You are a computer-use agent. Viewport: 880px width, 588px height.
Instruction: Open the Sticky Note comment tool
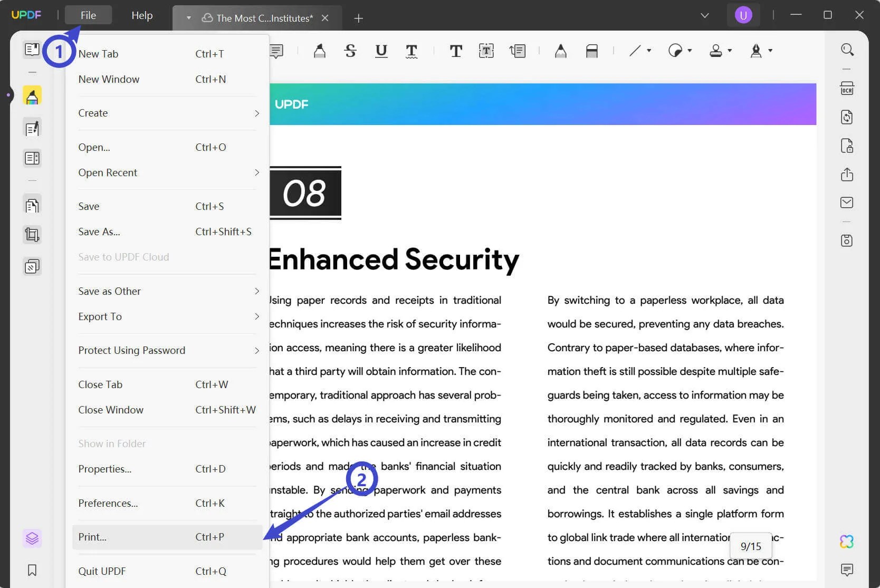(x=276, y=51)
